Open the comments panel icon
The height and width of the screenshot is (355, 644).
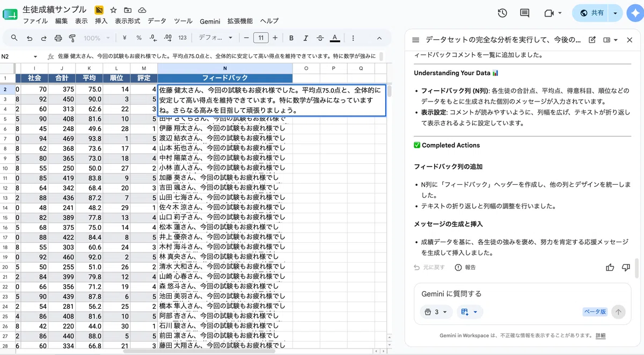point(525,13)
